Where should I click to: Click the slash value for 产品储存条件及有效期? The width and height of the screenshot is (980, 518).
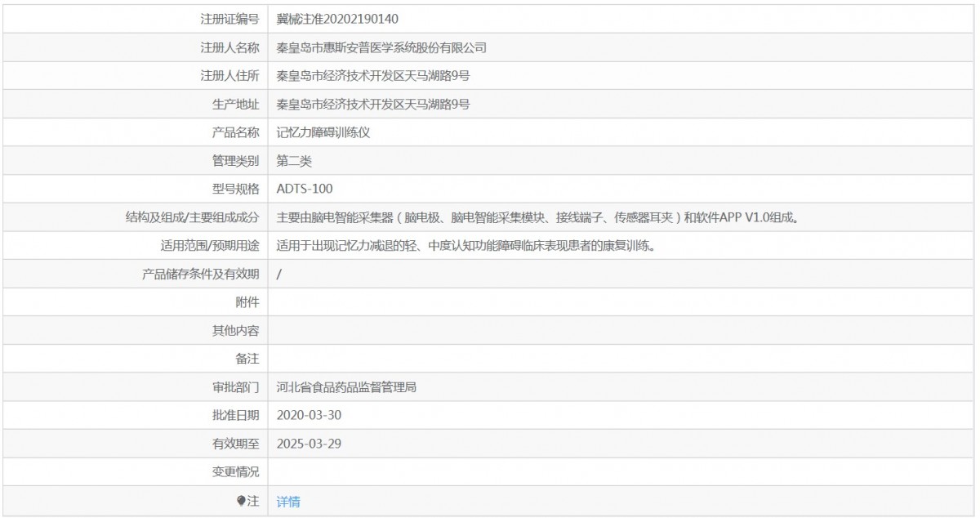[279, 274]
